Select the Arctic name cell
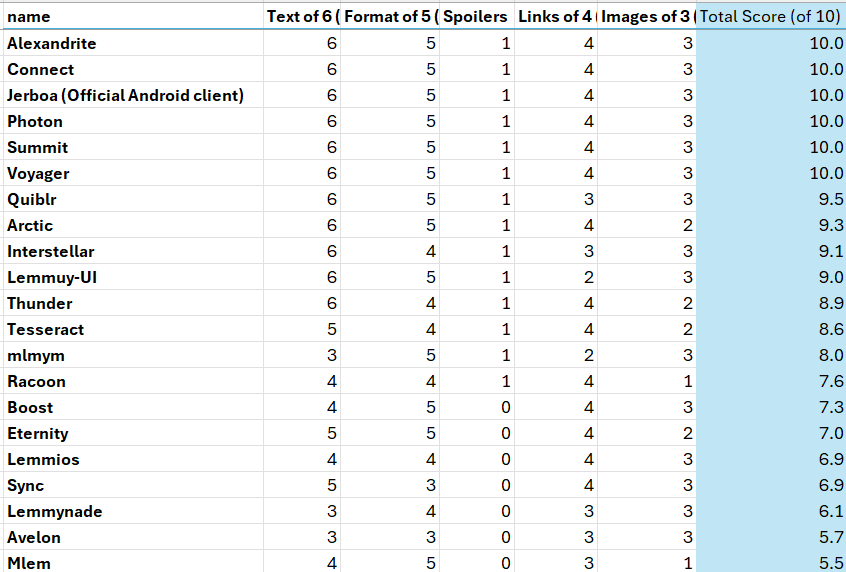Image resolution: width=846 pixels, height=572 pixels. tap(133, 225)
